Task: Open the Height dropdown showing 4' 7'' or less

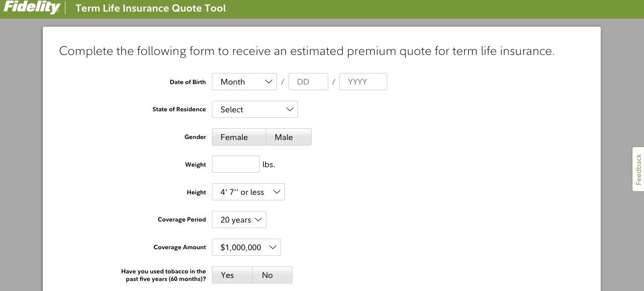Action: [x=248, y=192]
